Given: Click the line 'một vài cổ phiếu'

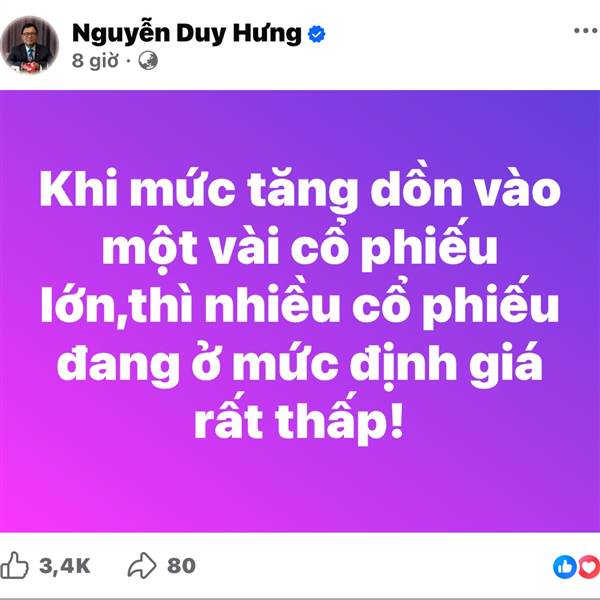Looking at the screenshot, I should [x=300, y=246].
